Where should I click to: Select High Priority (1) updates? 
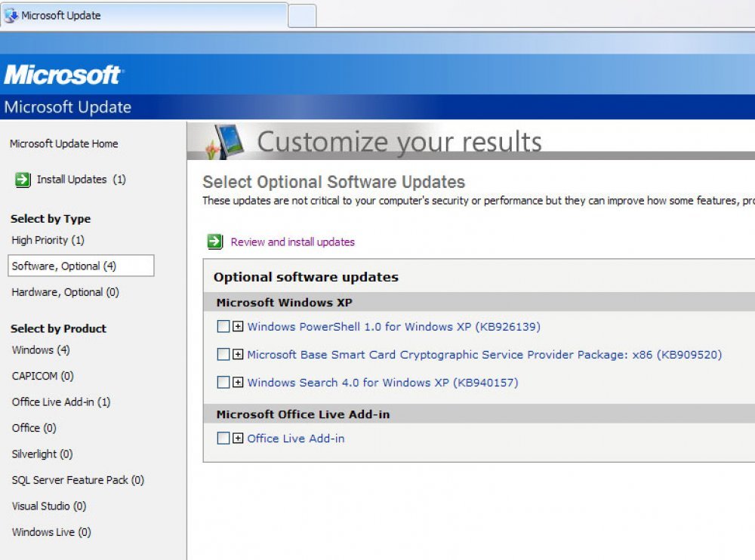(x=48, y=240)
